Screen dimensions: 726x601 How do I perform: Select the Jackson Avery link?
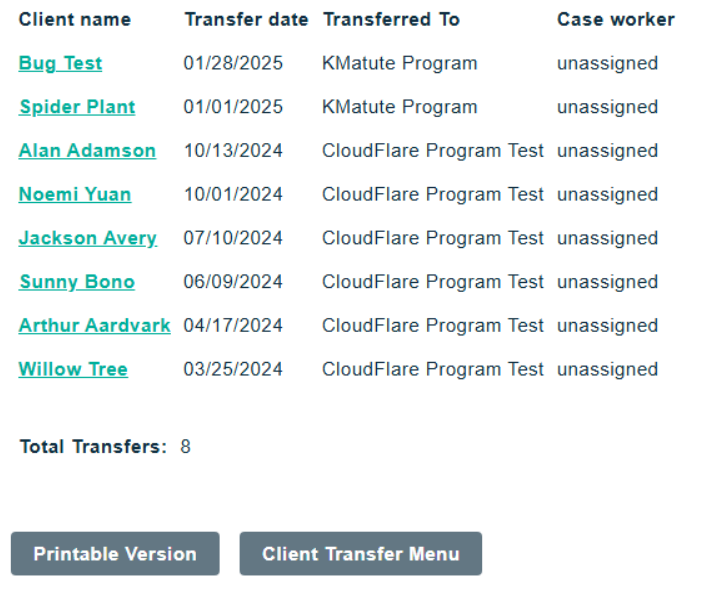click(x=88, y=238)
